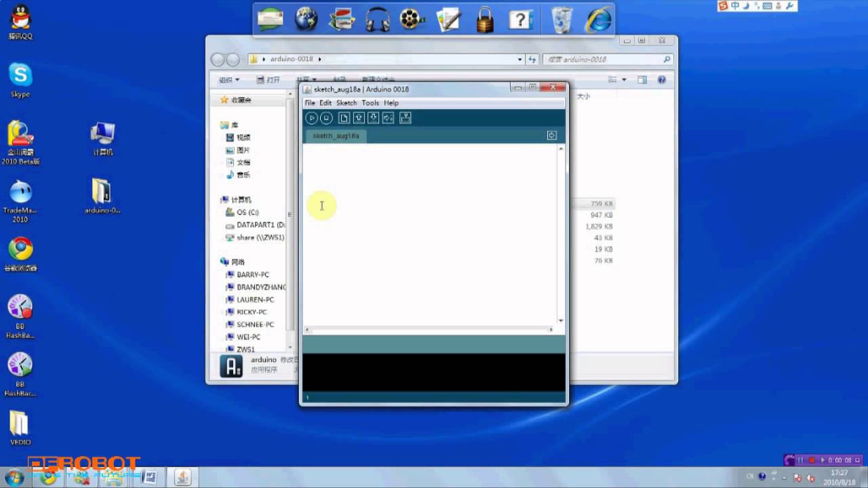Open the Help menu in Arduino
This screenshot has width=868, height=488.
click(x=391, y=103)
